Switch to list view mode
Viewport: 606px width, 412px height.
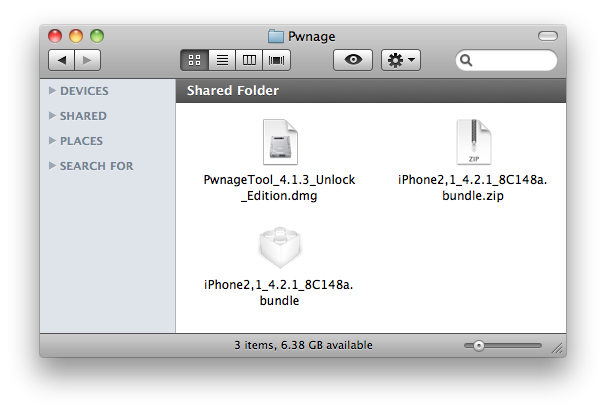click(222, 61)
